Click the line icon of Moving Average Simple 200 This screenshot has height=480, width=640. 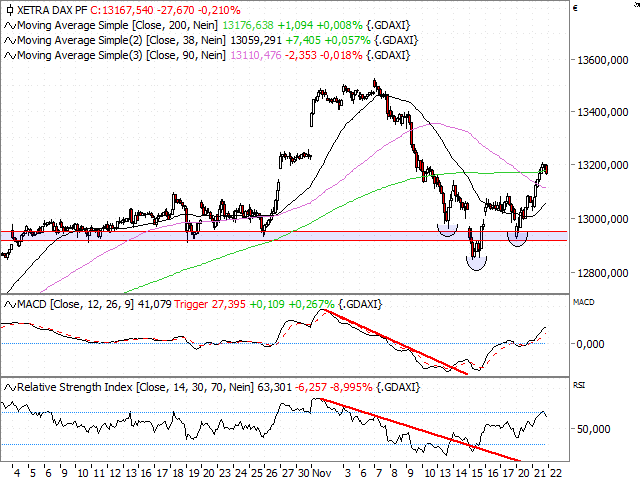10,26
